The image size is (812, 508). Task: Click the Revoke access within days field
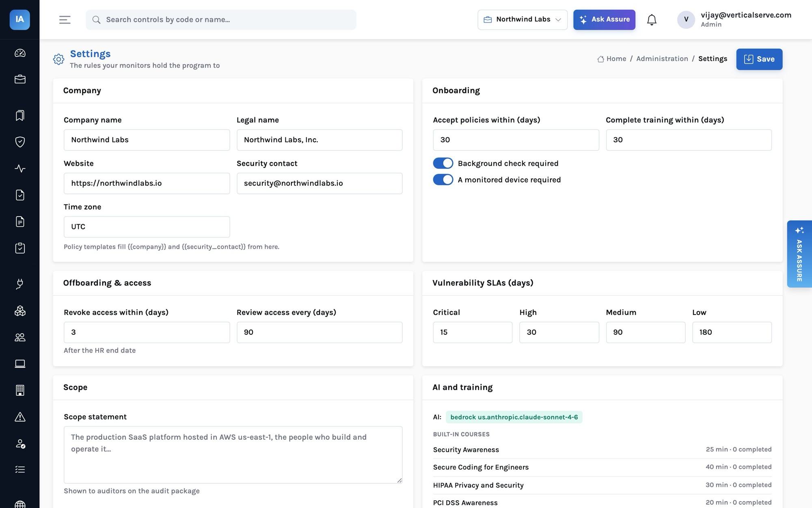147,332
